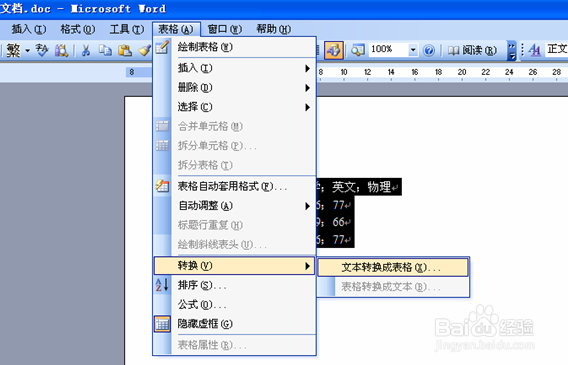Click the Paste clipboard icon
Image resolution: width=568 pixels, height=365 pixels.
125,50
